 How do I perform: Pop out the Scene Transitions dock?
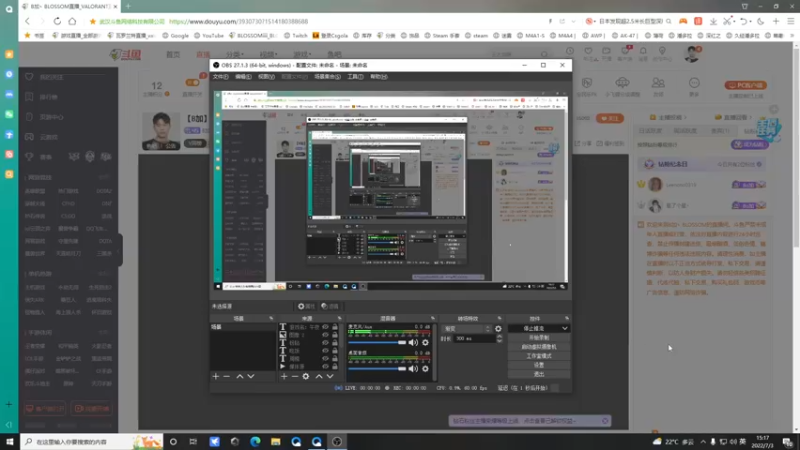pos(499,318)
